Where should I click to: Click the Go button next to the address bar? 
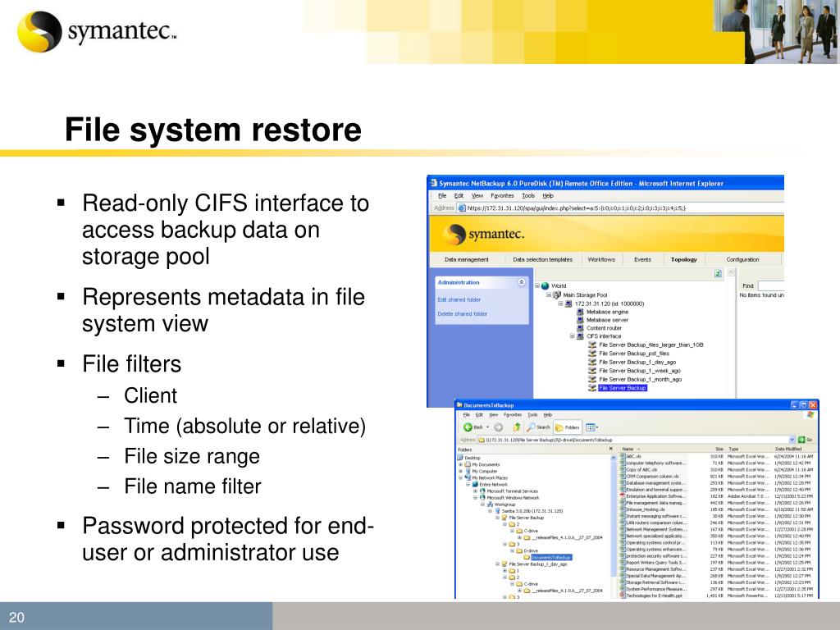pos(806,440)
